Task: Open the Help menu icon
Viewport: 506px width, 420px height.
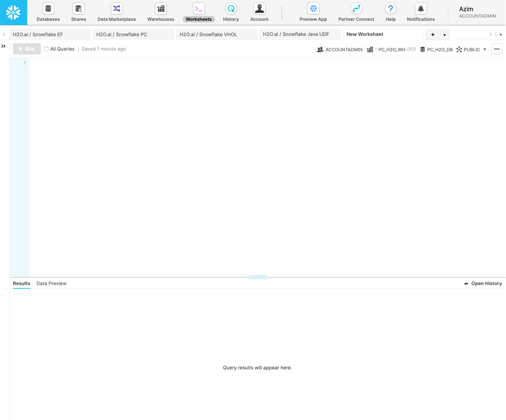Action: tap(391, 9)
